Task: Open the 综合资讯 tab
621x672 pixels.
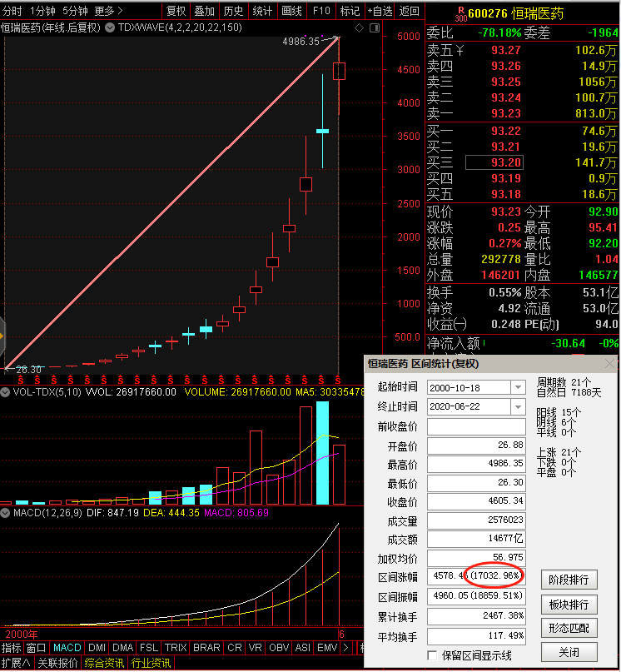Action: click(x=104, y=663)
